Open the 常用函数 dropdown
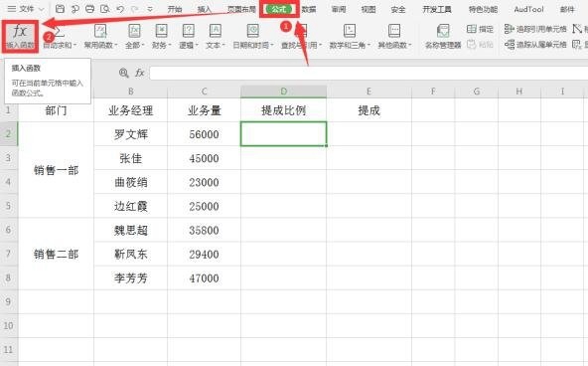 100,37
